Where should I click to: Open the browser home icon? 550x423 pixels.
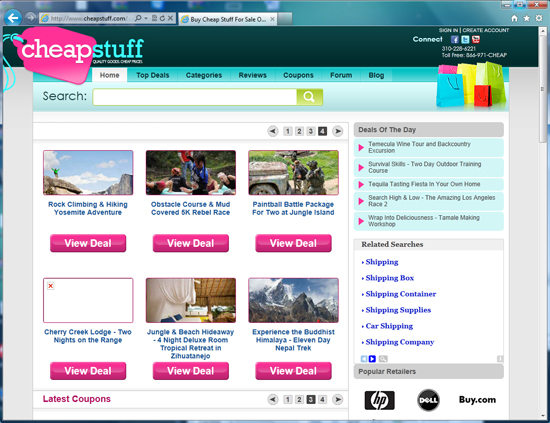pos(514,18)
